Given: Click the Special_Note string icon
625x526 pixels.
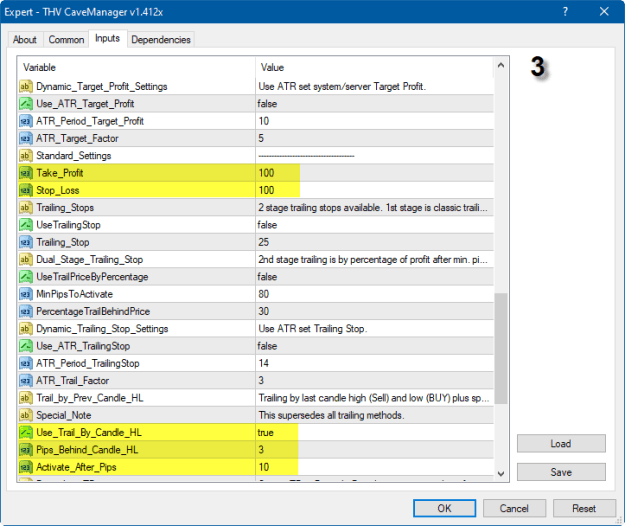Looking at the screenshot, I should 25,415.
